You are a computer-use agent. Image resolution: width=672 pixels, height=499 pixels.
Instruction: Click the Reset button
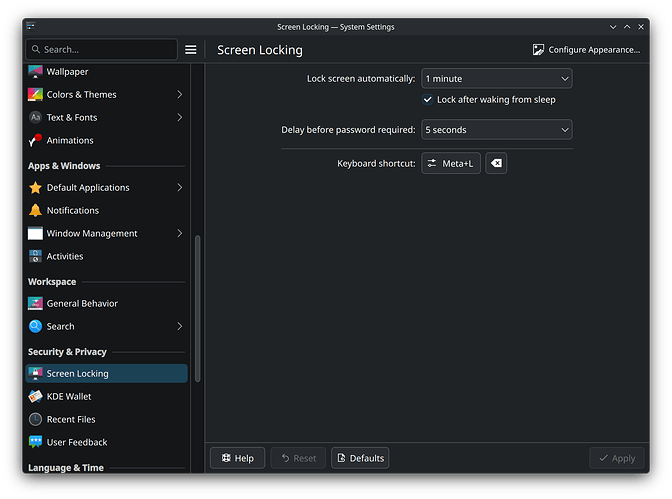pos(298,458)
